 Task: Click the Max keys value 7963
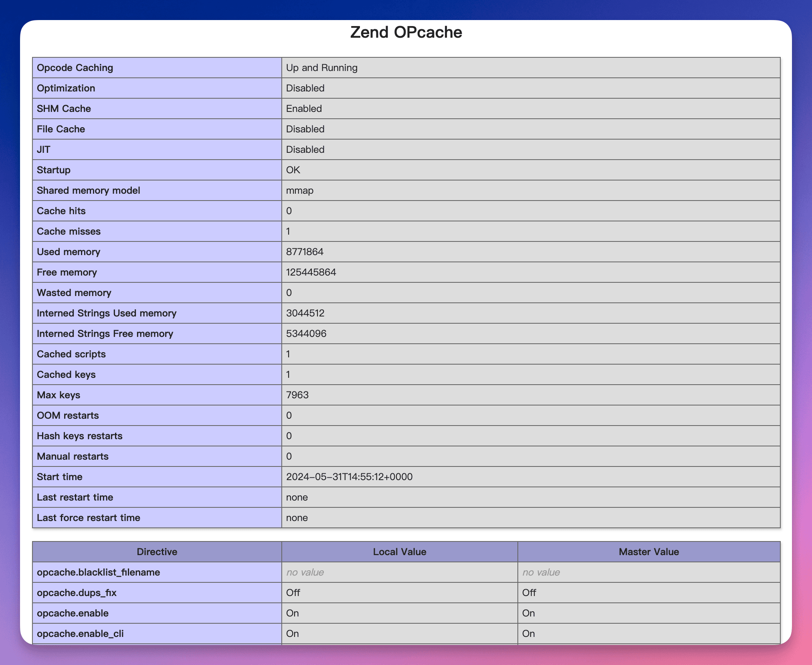click(297, 395)
